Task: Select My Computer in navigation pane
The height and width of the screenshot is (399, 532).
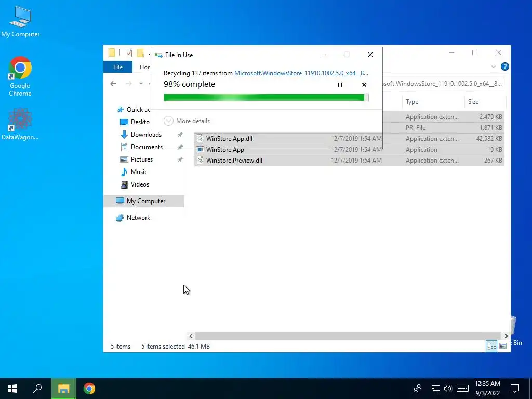Action: tap(144, 201)
